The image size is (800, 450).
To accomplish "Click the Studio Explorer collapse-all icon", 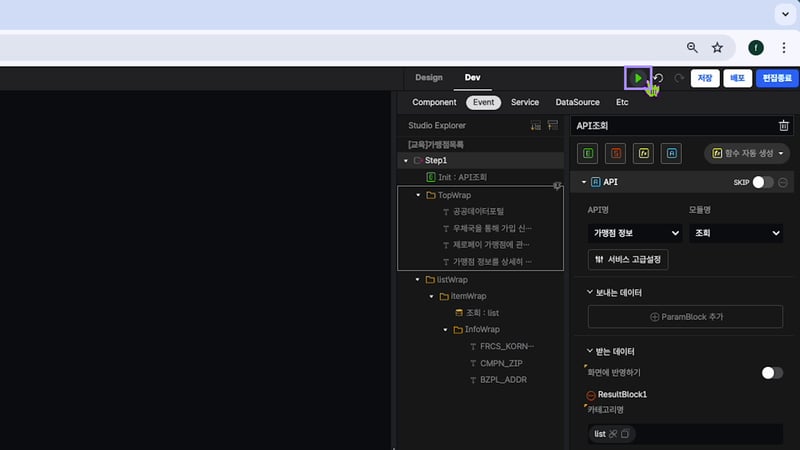I will tap(553, 126).
